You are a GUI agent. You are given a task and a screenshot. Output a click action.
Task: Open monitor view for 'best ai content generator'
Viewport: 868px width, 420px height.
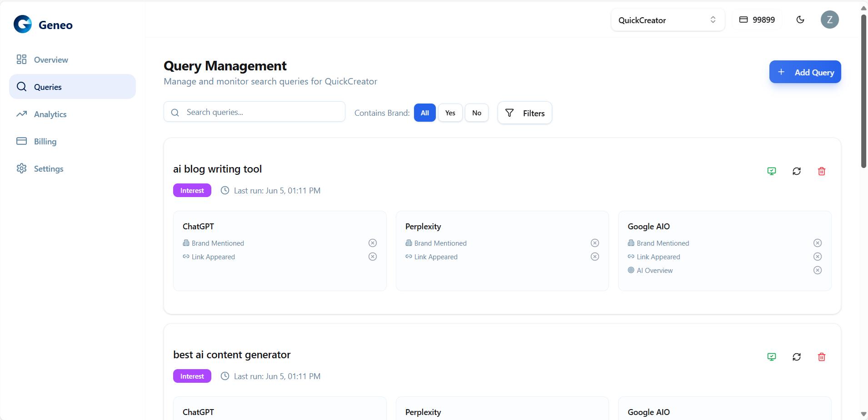771,357
